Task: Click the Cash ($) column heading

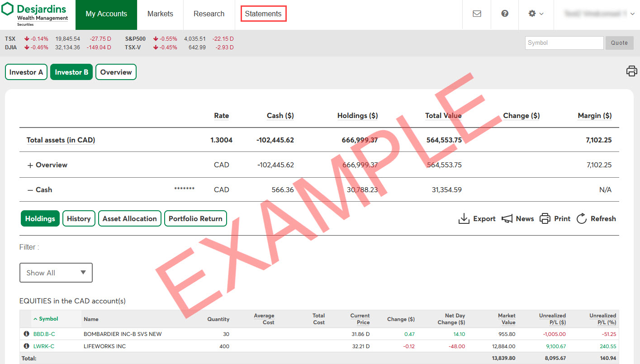Action: [280, 116]
